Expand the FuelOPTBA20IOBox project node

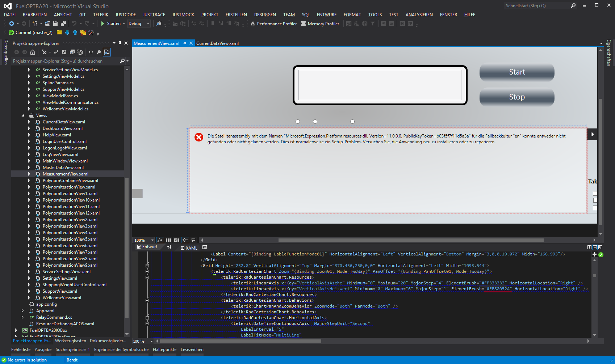[x=16, y=330]
